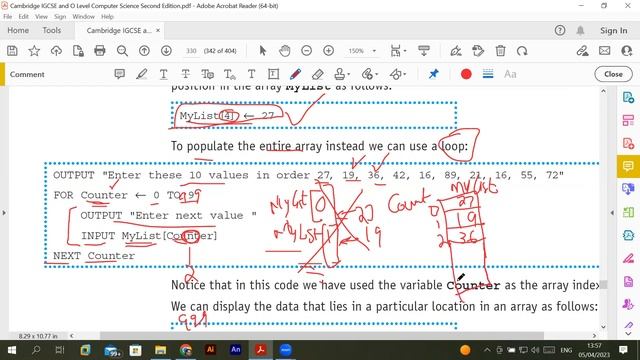The image size is (640, 360).
Task: Open the Comment tool in the right sidebar
Action: click(x=628, y=166)
